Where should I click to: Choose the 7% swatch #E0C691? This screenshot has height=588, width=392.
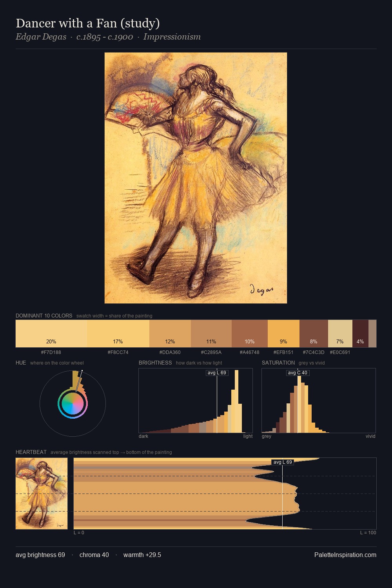click(x=340, y=334)
